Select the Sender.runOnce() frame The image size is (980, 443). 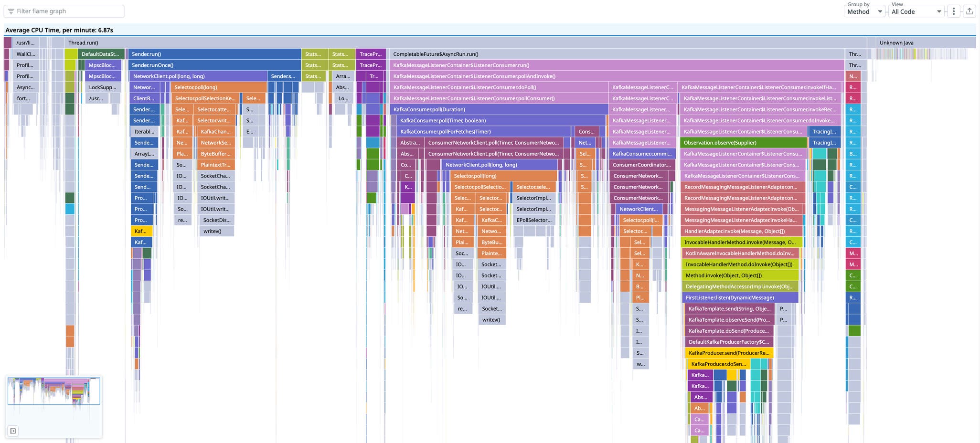click(214, 65)
